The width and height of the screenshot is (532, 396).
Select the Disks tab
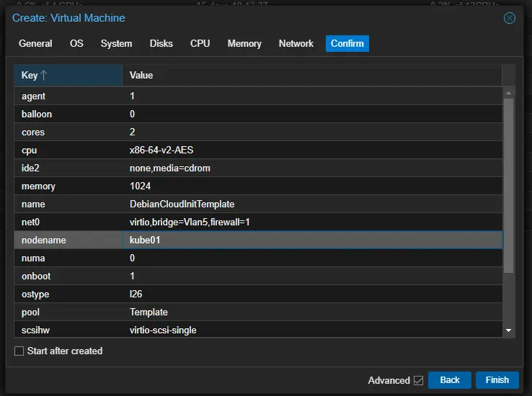161,43
